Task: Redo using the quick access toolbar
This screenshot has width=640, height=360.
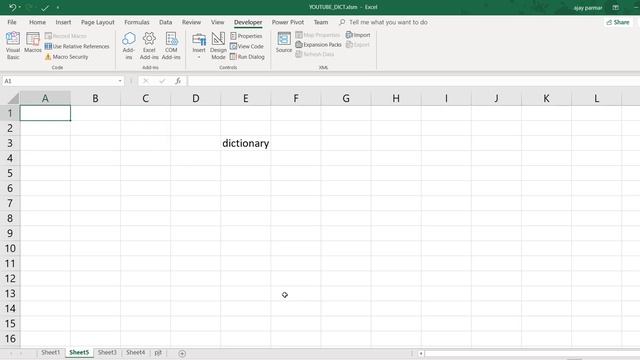Action: (29, 7)
